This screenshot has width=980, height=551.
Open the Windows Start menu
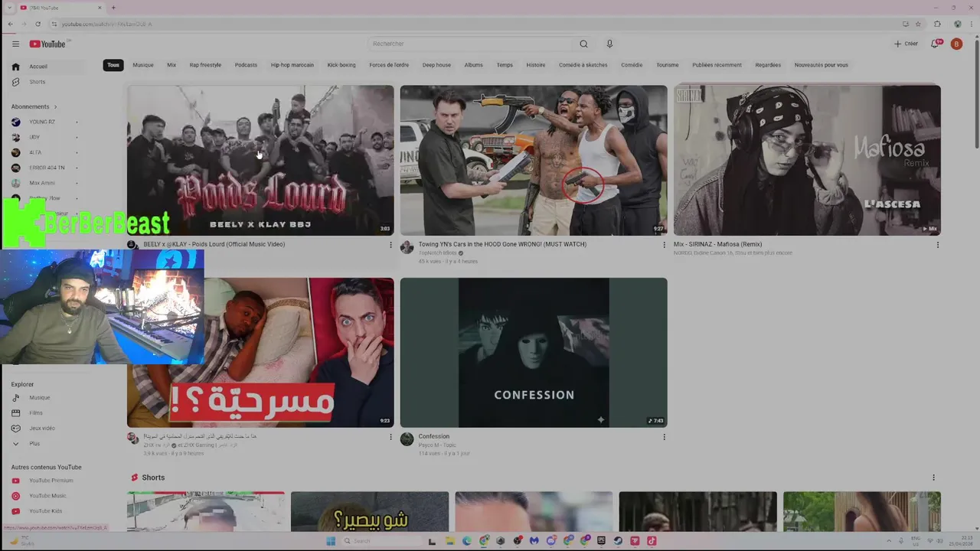[331, 540]
